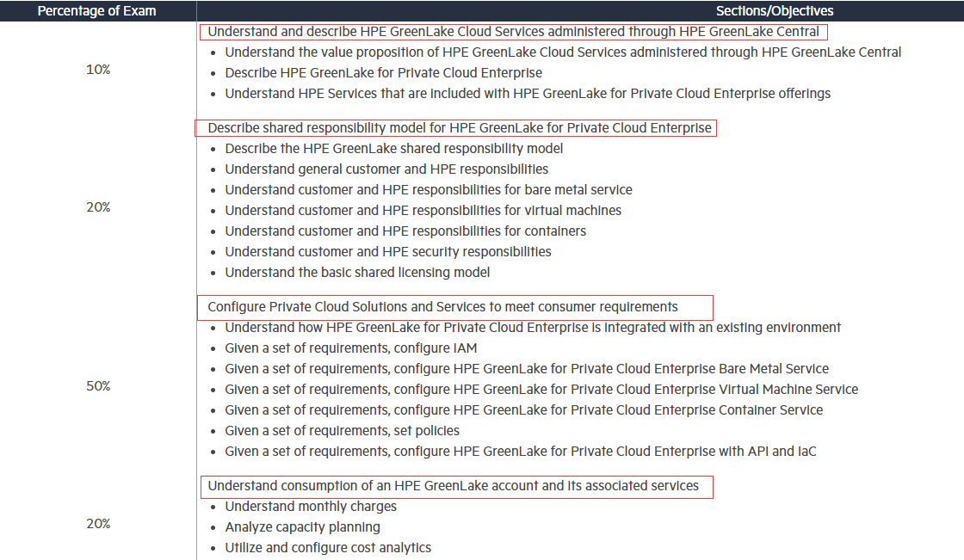
Task: Click 'Understand HPE Services that are included' bullet
Action: point(528,94)
